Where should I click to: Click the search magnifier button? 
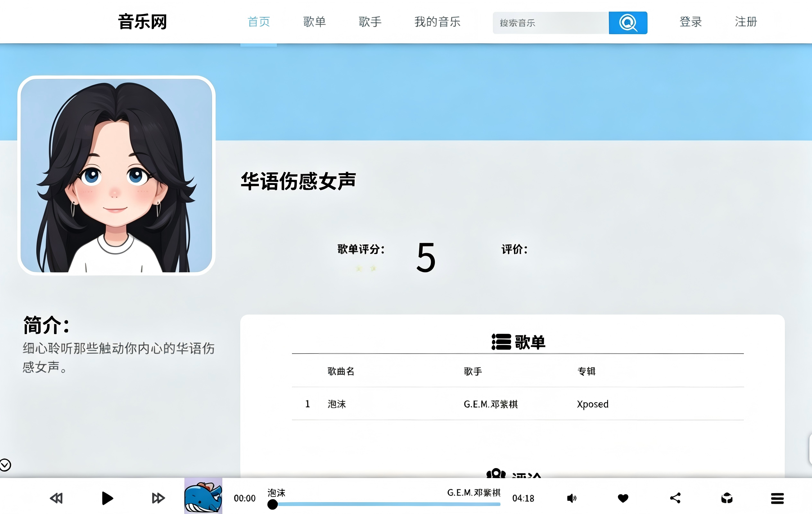tap(628, 22)
